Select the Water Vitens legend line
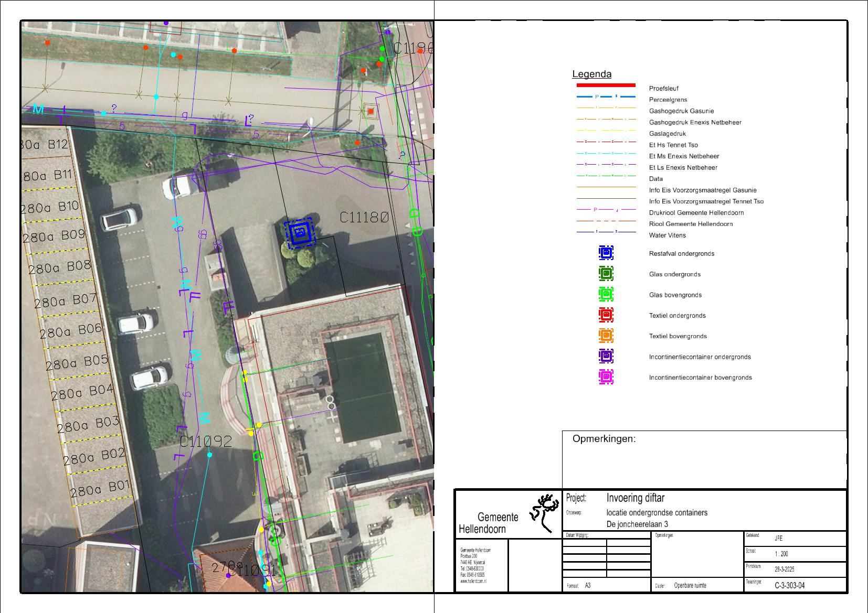The width and height of the screenshot is (868, 613). point(606,232)
